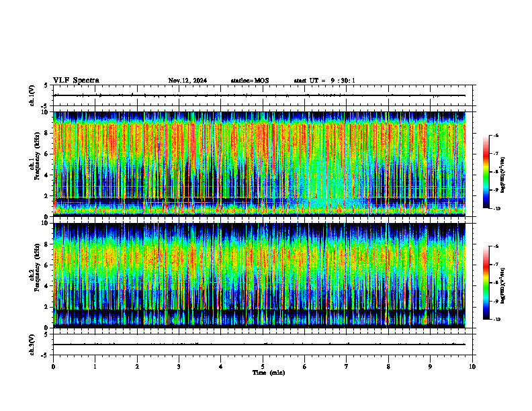Click the ch.3 voltage waveform trace
The width and height of the screenshot is (532, 411).
pos(259,345)
